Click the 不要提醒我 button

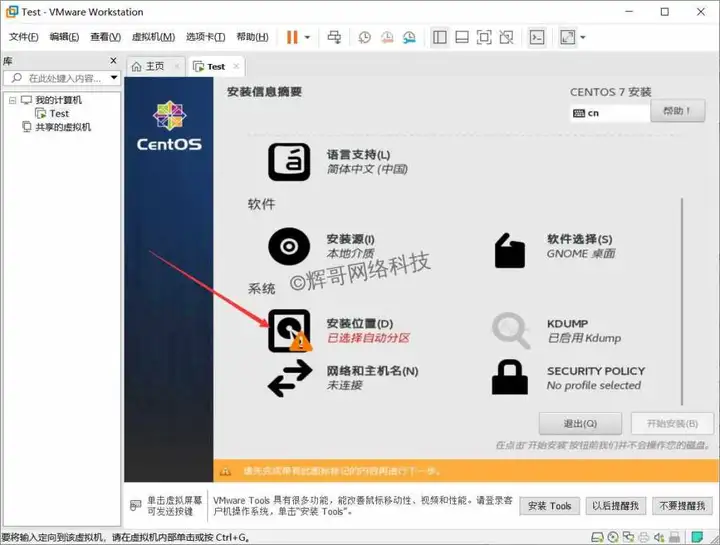(682, 506)
